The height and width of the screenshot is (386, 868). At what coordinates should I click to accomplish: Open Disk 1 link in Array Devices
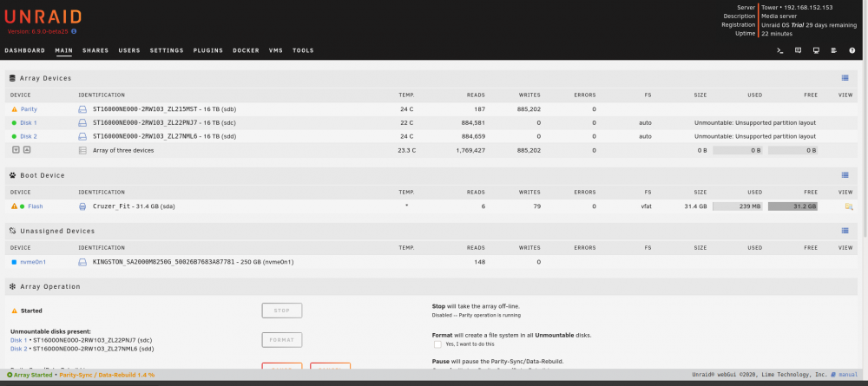[x=29, y=123]
